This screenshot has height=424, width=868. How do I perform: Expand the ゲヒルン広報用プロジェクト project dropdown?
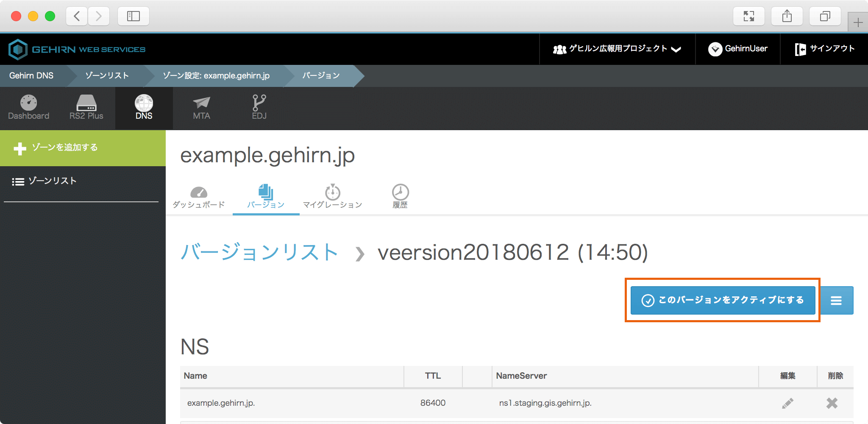tap(617, 49)
